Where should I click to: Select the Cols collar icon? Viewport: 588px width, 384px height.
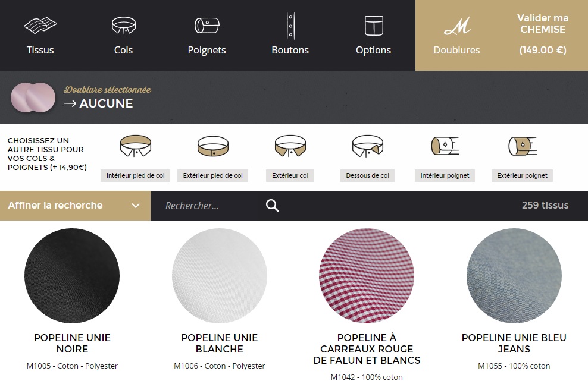[x=123, y=26]
